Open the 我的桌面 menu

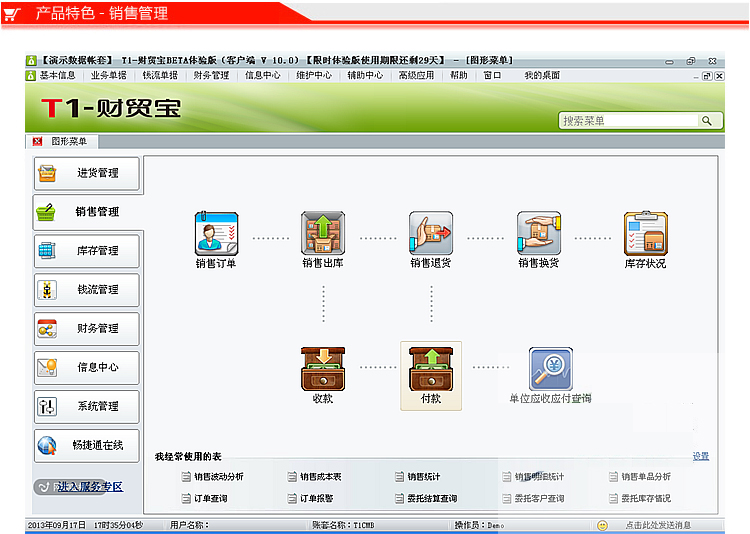click(x=542, y=76)
